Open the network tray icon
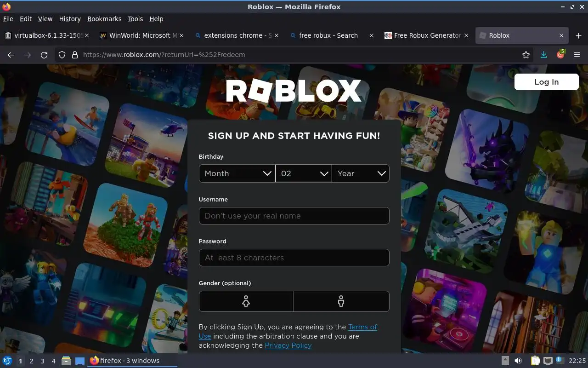The width and height of the screenshot is (588, 368). (x=548, y=361)
